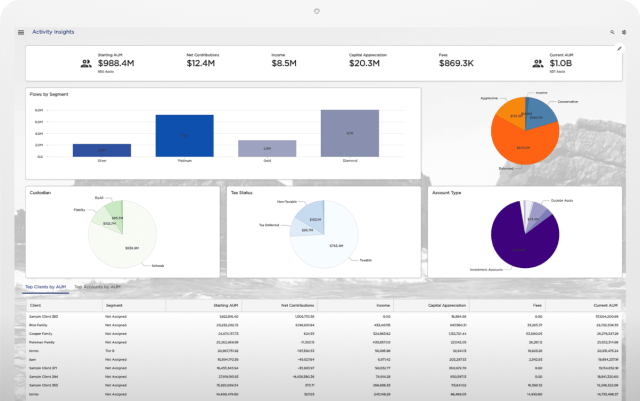
Task: Click the Schwab label in Custodian chart
Action: click(x=158, y=266)
